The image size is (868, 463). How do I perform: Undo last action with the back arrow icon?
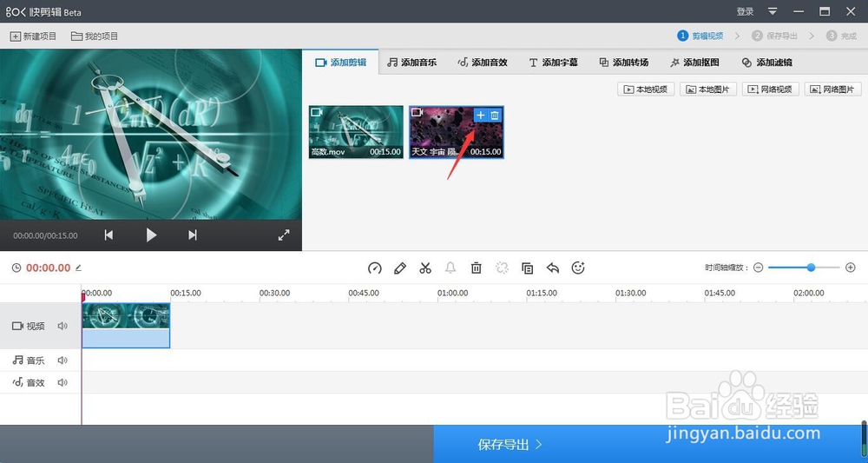[552, 268]
